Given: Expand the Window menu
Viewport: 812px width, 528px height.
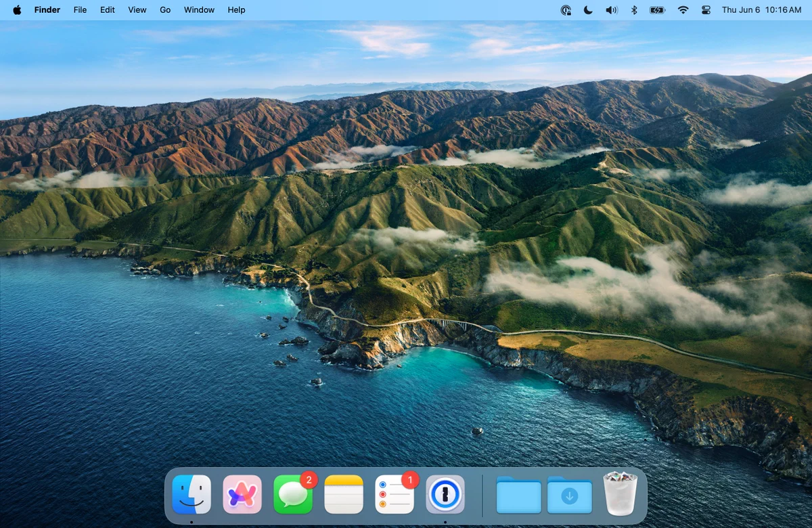Looking at the screenshot, I should [199, 10].
